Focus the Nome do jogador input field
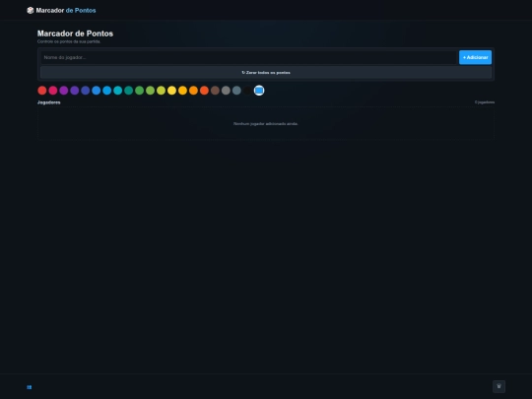 [248, 57]
